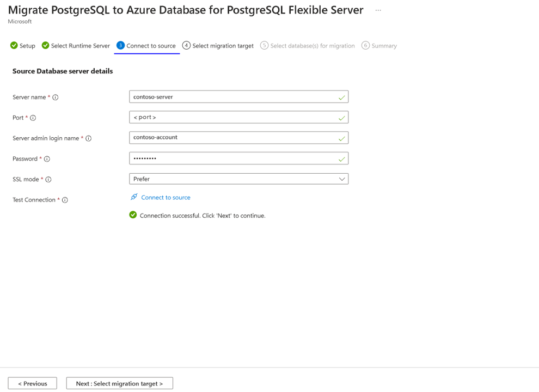Open the ellipsis menu next to page title

378,10
